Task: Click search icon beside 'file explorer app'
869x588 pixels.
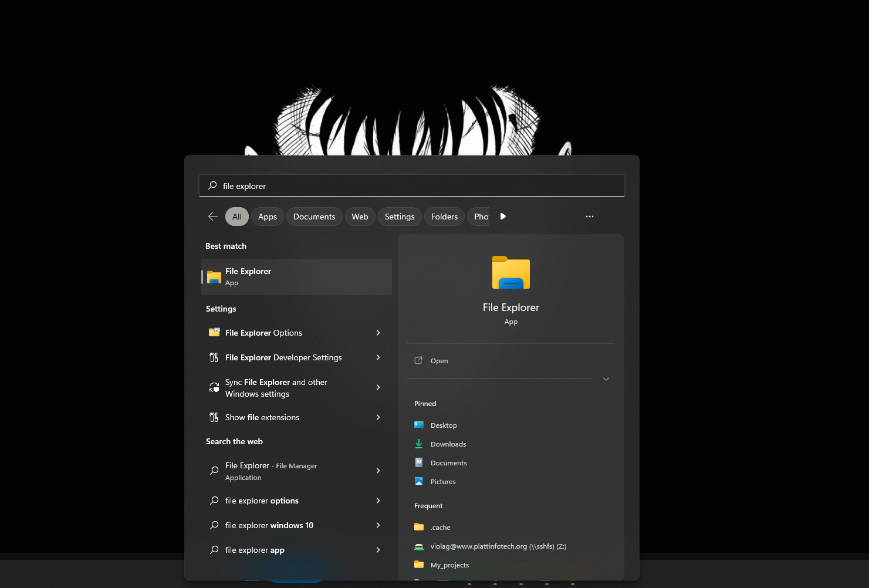Action: tap(214, 550)
